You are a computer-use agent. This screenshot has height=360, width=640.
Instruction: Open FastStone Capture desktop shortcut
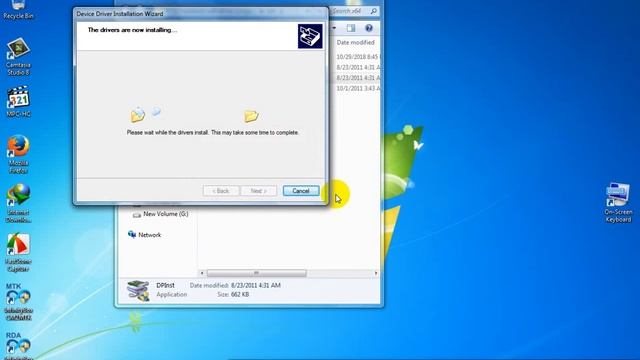[18, 252]
